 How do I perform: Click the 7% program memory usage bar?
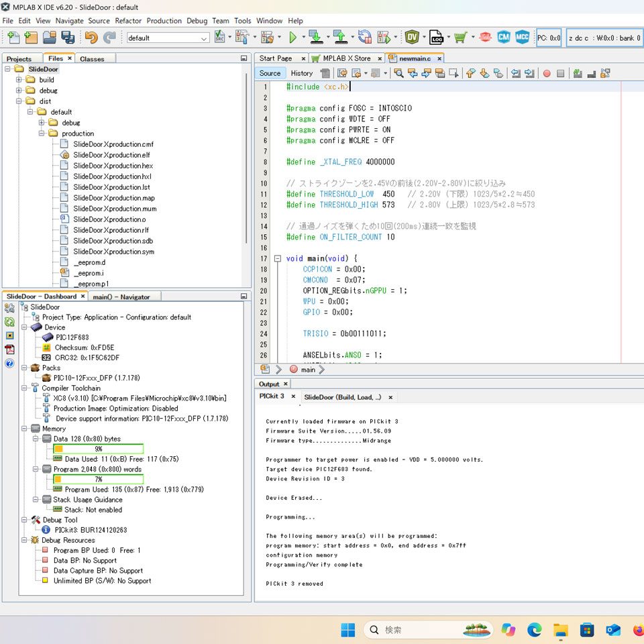coord(98,479)
